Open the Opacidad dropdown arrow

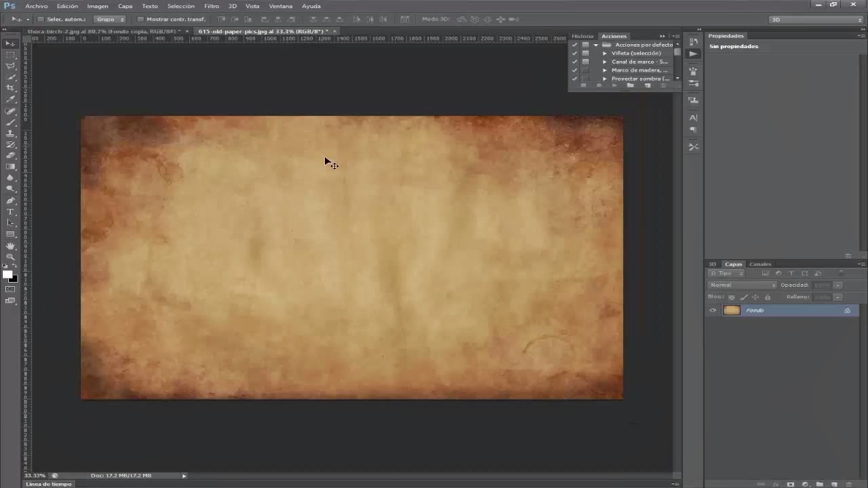(x=838, y=285)
